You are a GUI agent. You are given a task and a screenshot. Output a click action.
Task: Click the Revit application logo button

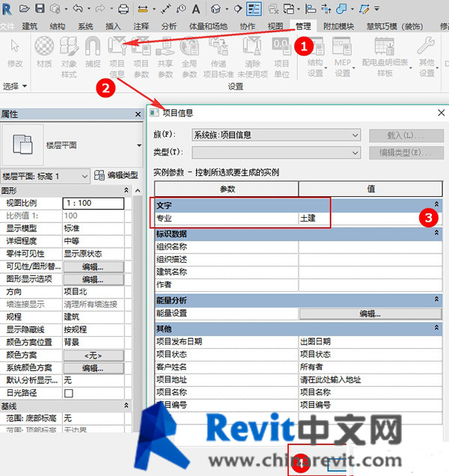point(7,9)
